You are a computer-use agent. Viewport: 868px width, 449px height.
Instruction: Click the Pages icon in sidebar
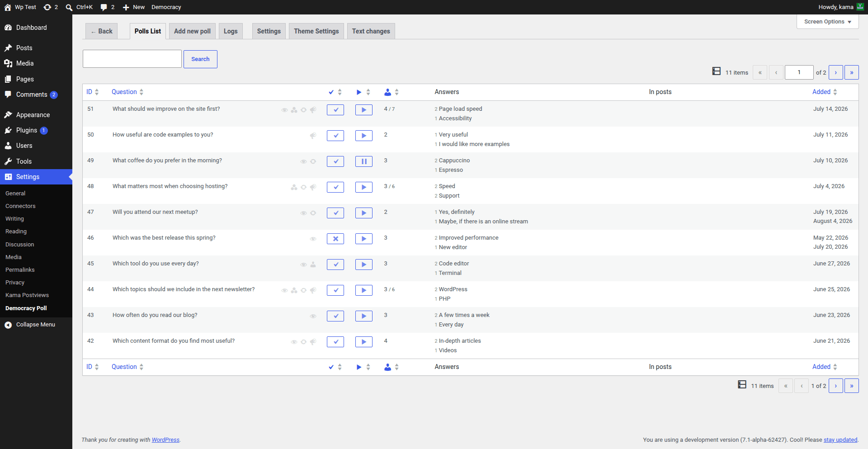[x=8, y=79]
